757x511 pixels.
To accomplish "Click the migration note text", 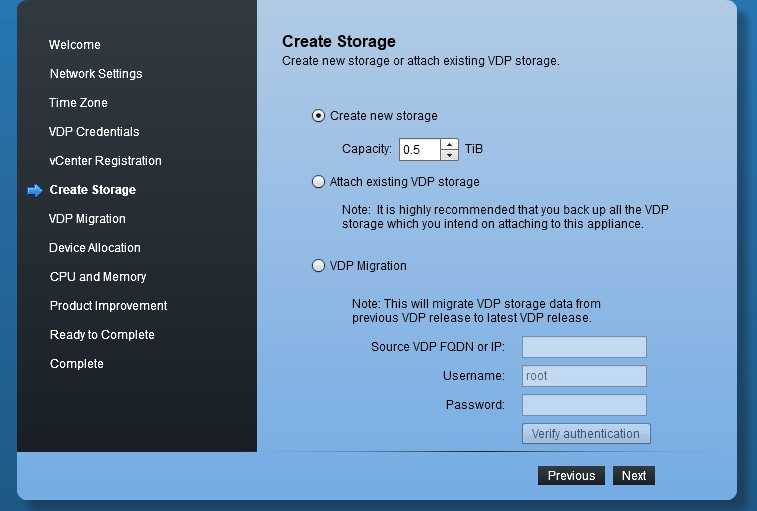I will coord(477,311).
